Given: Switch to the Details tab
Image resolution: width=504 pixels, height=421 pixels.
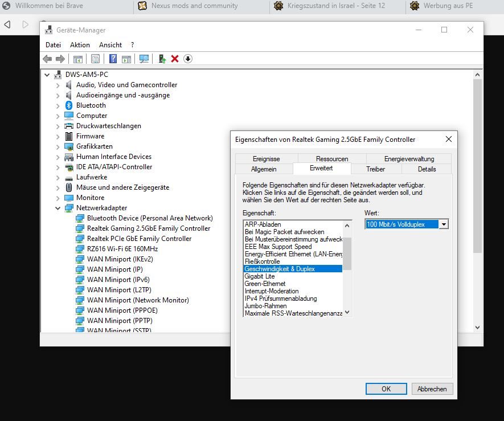Looking at the screenshot, I should (427, 169).
